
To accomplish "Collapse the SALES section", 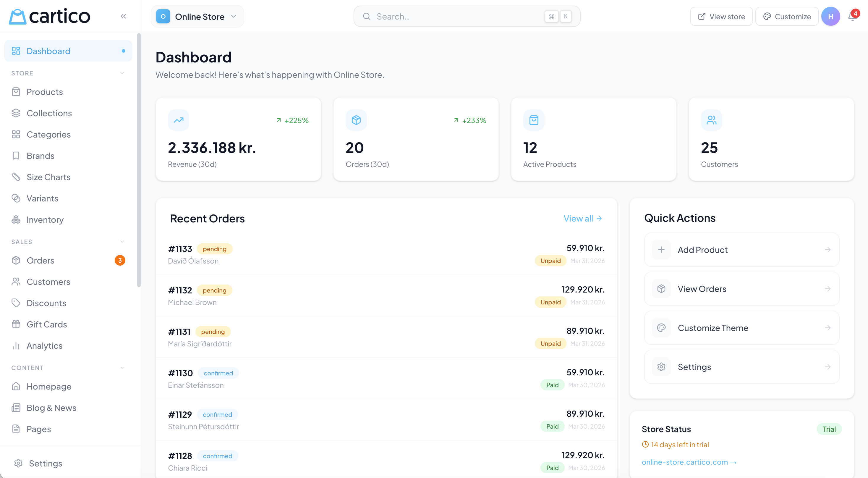I will click(122, 241).
